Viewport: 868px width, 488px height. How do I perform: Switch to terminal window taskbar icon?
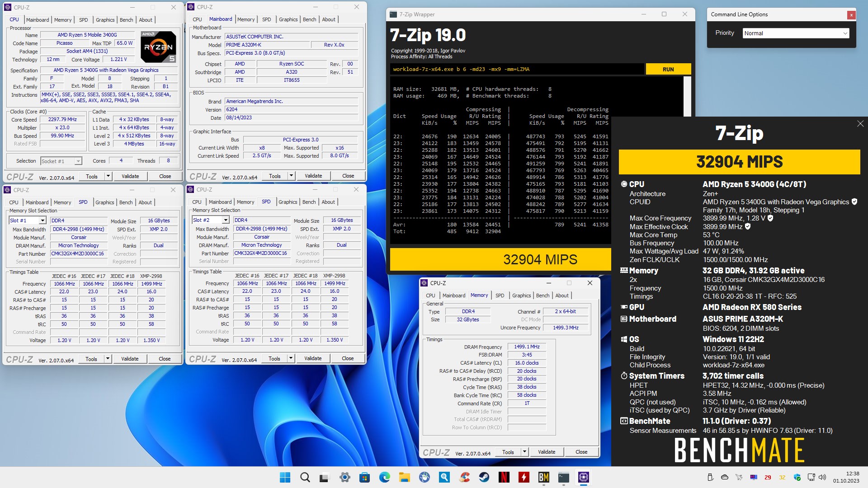tap(563, 477)
